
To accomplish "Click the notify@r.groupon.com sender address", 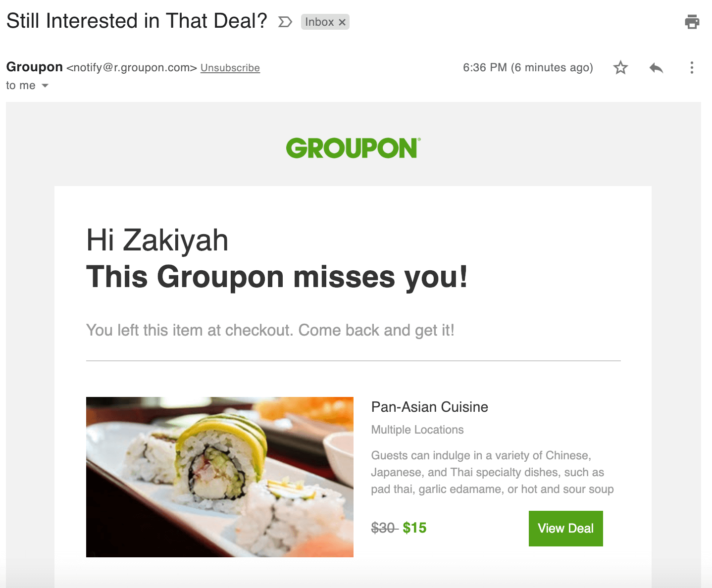I will tap(132, 68).
